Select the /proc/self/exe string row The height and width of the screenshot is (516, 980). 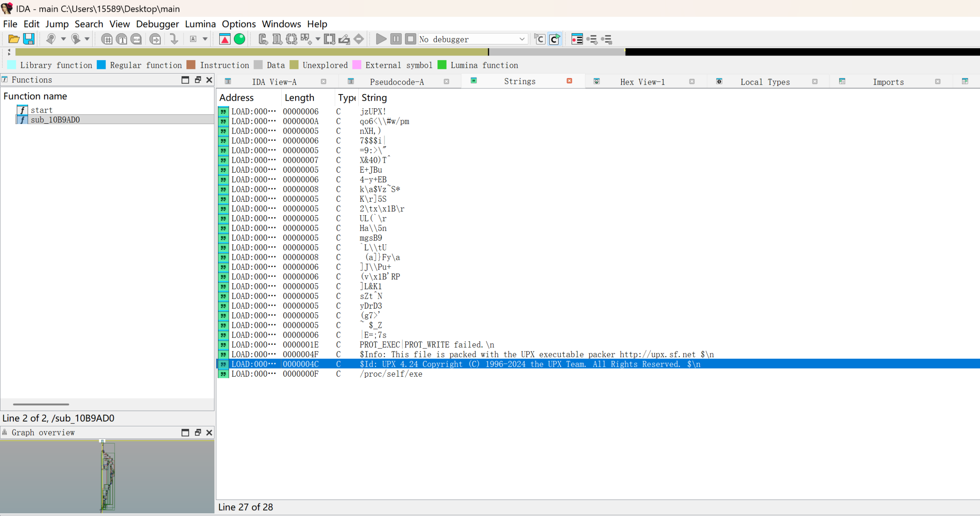(391, 374)
